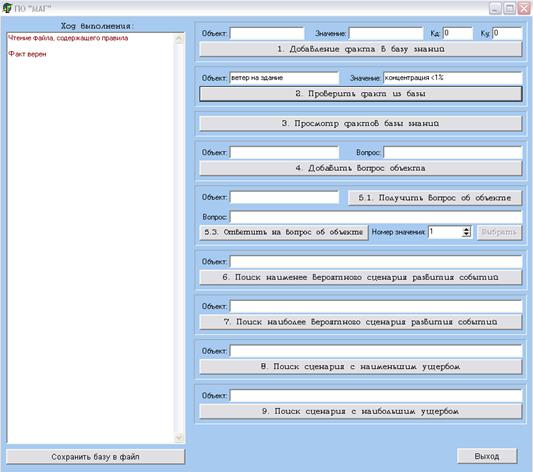Click the Сохранить базу в файл button
Image resolution: width=533 pixels, height=472 pixels.
pyautogui.click(x=96, y=457)
